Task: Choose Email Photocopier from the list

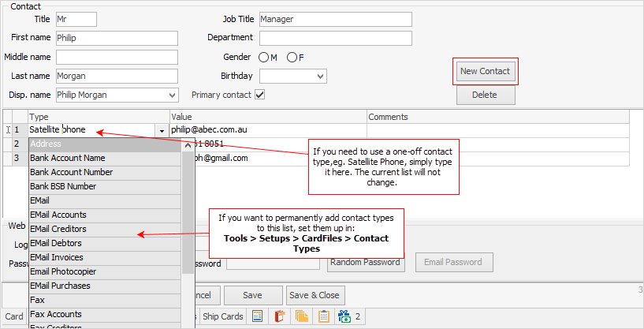Action: (105, 272)
